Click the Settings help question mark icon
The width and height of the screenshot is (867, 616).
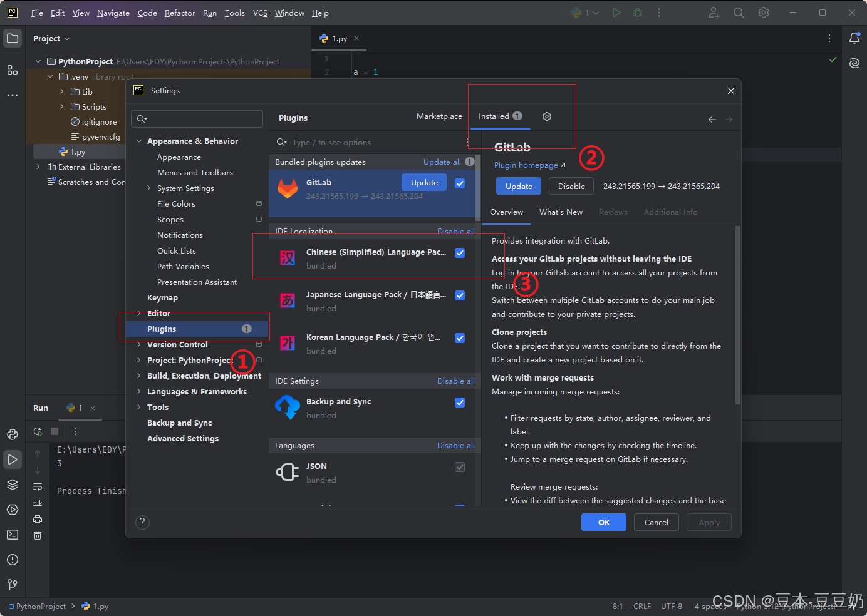pyautogui.click(x=142, y=522)
